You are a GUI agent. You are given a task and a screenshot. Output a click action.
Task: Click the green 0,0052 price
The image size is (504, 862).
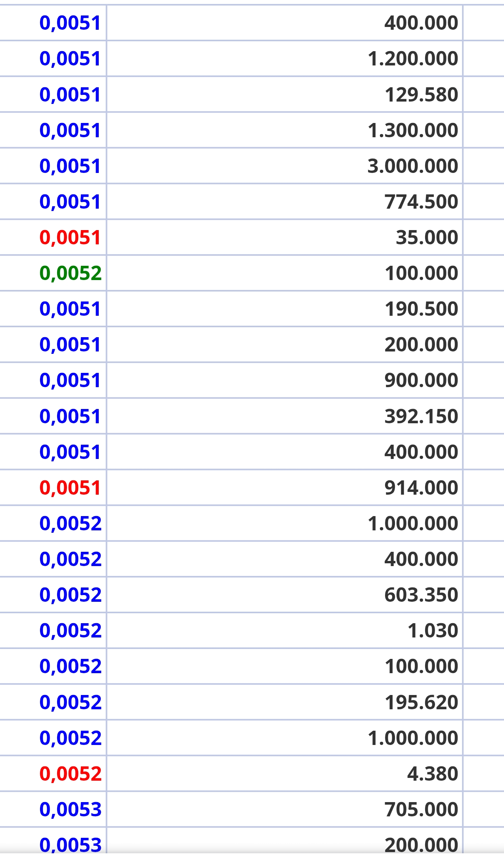pyautogui.click(x=71, y=273)
